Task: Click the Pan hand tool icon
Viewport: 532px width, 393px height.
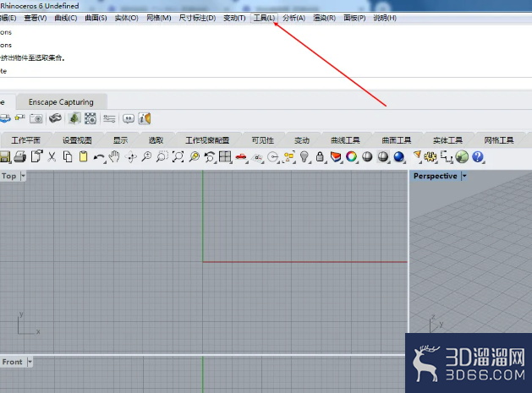Action: tap(114, 156)
